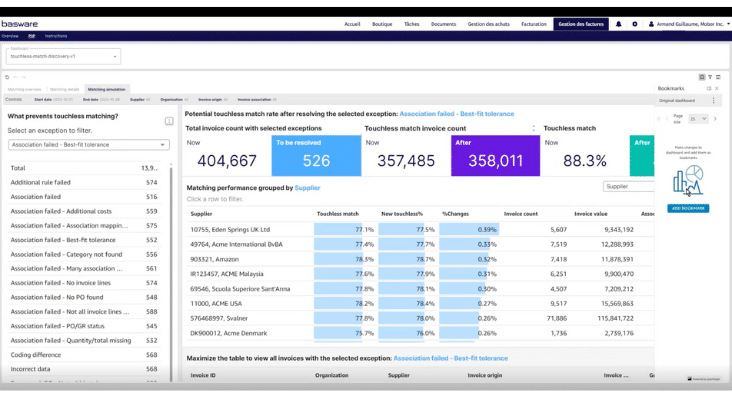Click the ADD BOOKMARK button
Screen dimensions: 732x410
pos(688,208)
